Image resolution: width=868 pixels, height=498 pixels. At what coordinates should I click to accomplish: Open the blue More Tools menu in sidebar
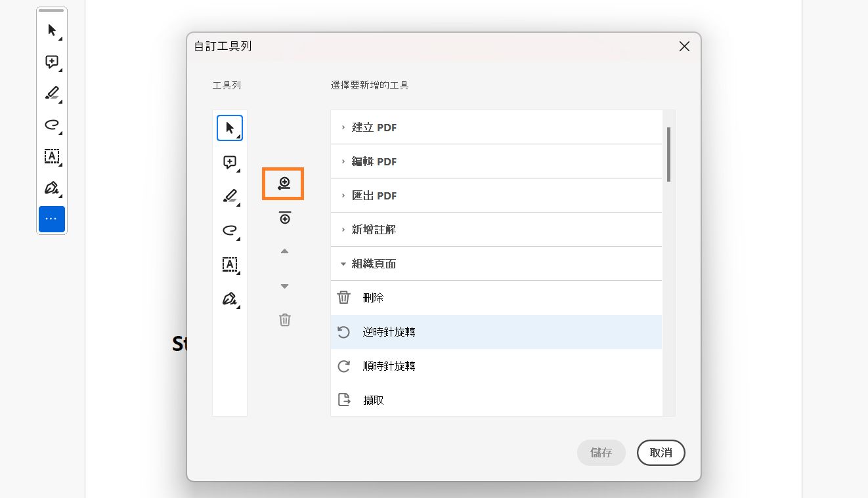52,219
